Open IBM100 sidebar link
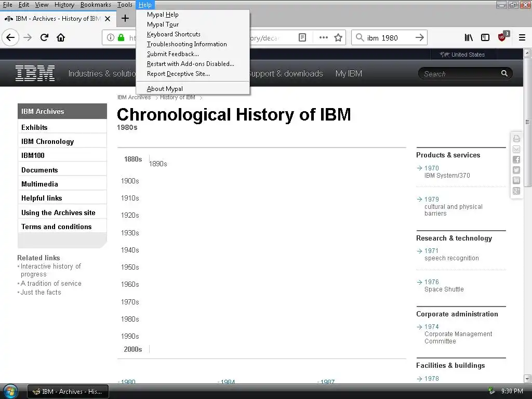The width and height of the screenshot is (532, 399). coord(62,155)
